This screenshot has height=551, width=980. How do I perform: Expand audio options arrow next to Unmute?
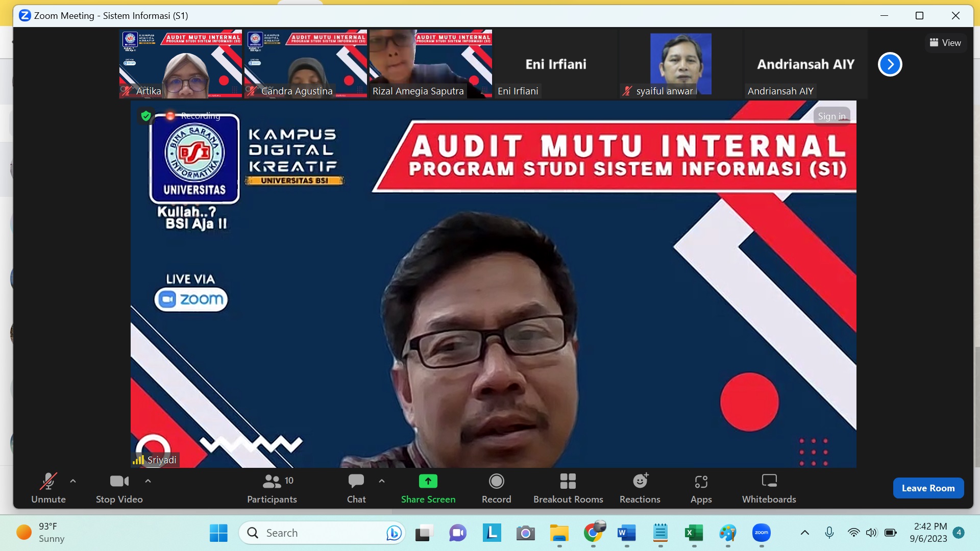[x=73, y=481]
